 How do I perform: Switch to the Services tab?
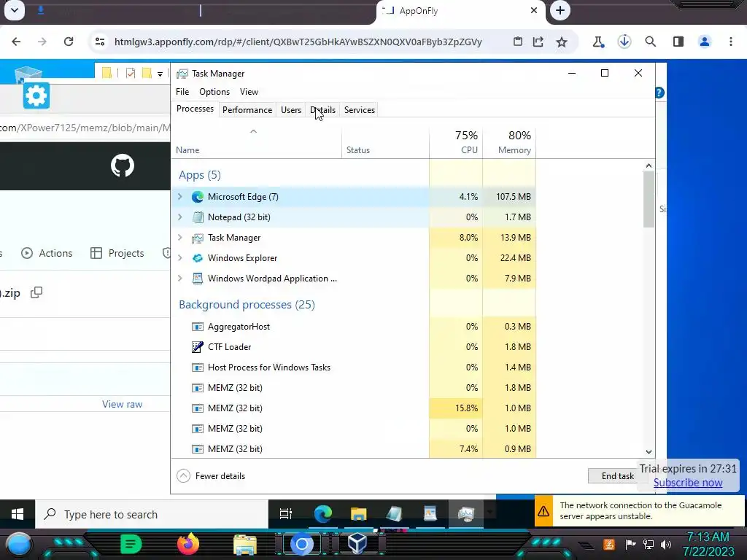360,110
